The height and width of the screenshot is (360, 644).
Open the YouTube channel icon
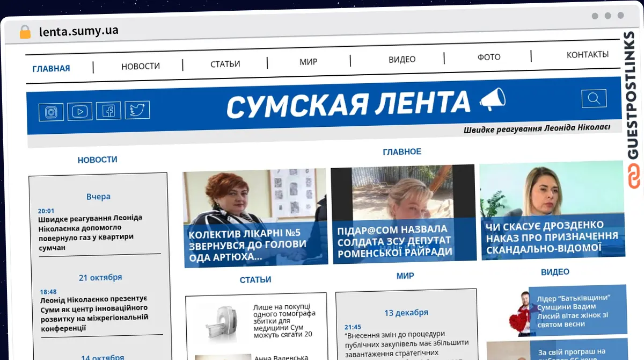point(79,111)
